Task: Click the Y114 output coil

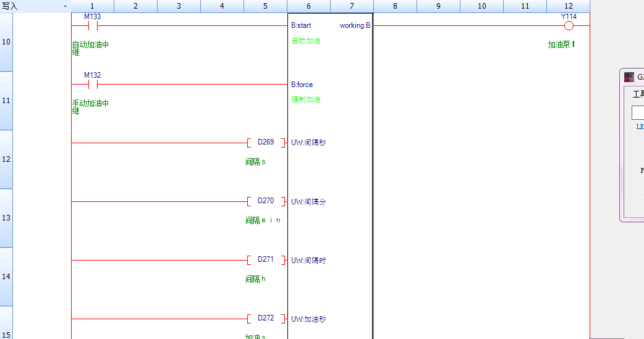Action: 569,25
